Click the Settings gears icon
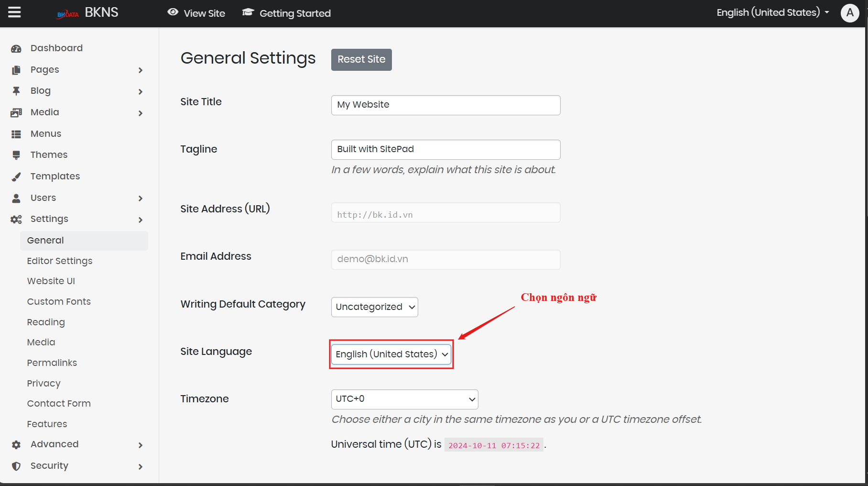Screen dimensions: 868x486 click(16, 219)
